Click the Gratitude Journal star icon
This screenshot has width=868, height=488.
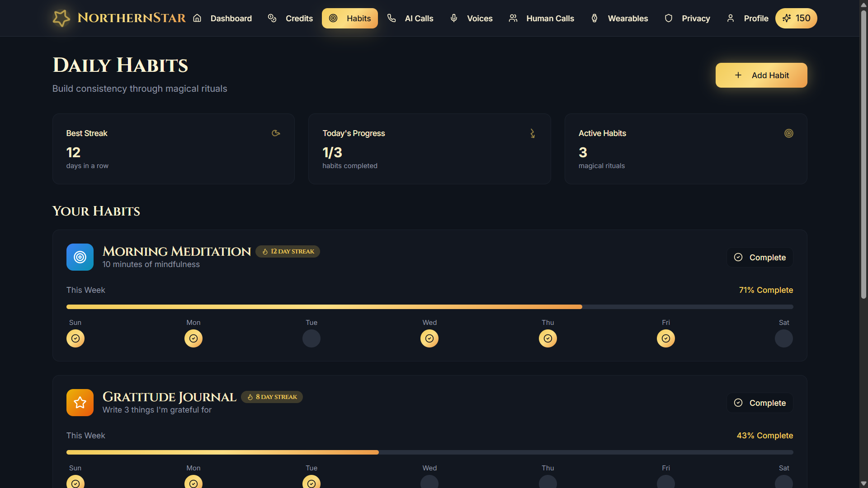point(80,403)
